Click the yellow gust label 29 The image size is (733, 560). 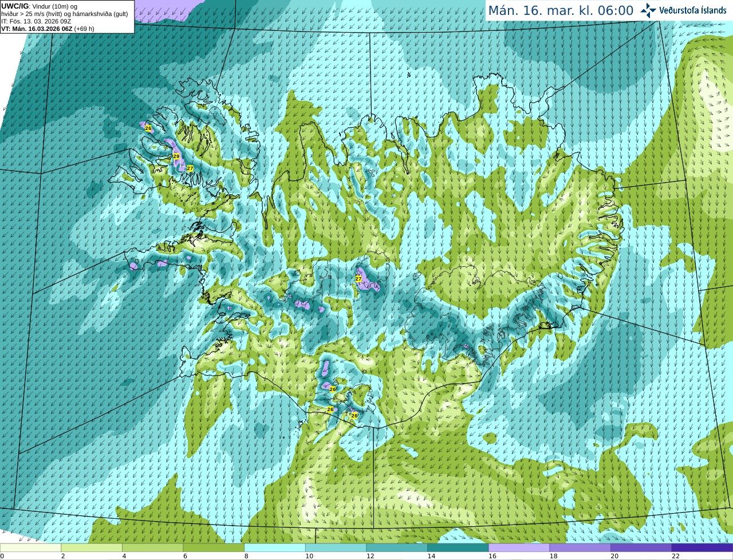pos(176,156)
